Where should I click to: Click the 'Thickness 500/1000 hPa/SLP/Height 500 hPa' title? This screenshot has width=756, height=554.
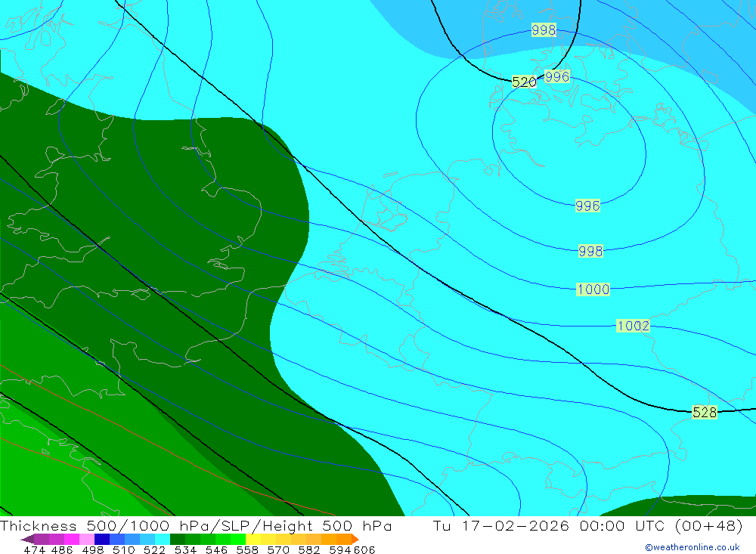coord(196,525)
